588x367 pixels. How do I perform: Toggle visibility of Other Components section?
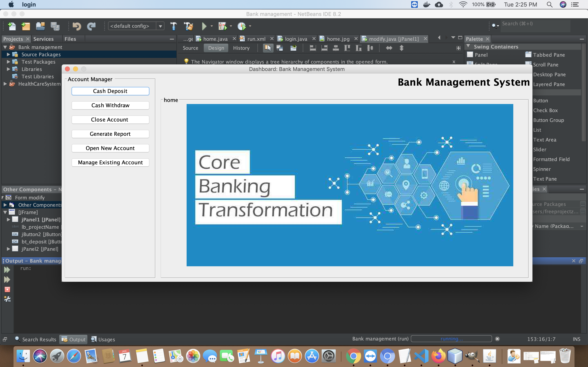5,205
